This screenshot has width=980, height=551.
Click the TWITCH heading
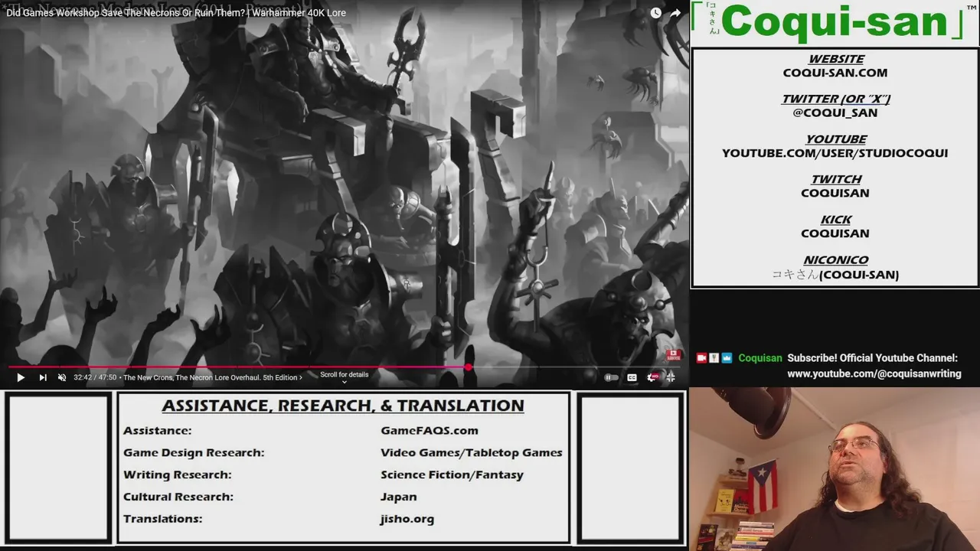(x=836, y=179)
